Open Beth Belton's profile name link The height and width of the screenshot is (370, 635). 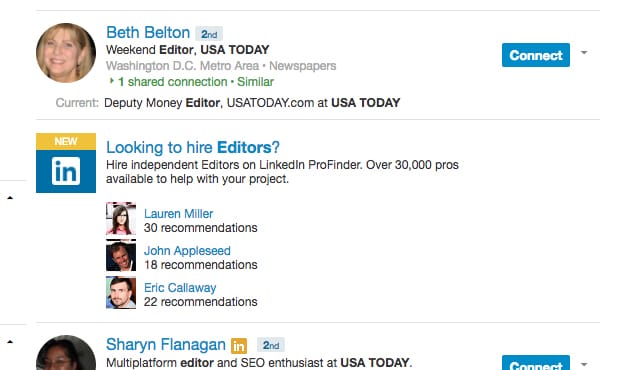pyautogui.click(x=148, y=32)
